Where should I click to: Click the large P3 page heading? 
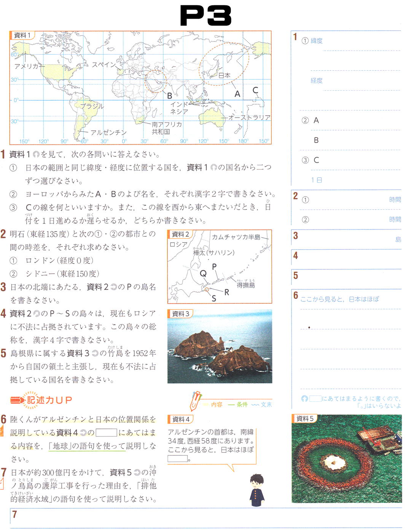206,16
